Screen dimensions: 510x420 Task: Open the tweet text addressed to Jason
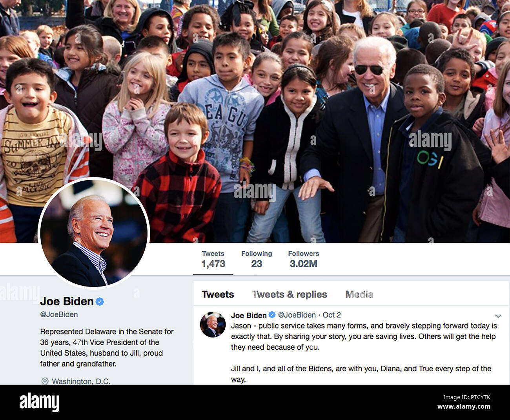click(x=364, y=352)
